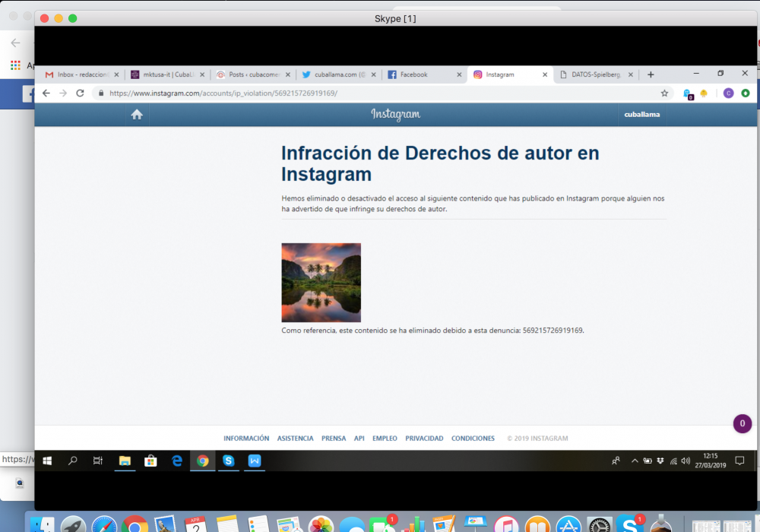This screenshot has height=532, width=760.
Task: Open Windows Start menu
Action: [47, 461]
